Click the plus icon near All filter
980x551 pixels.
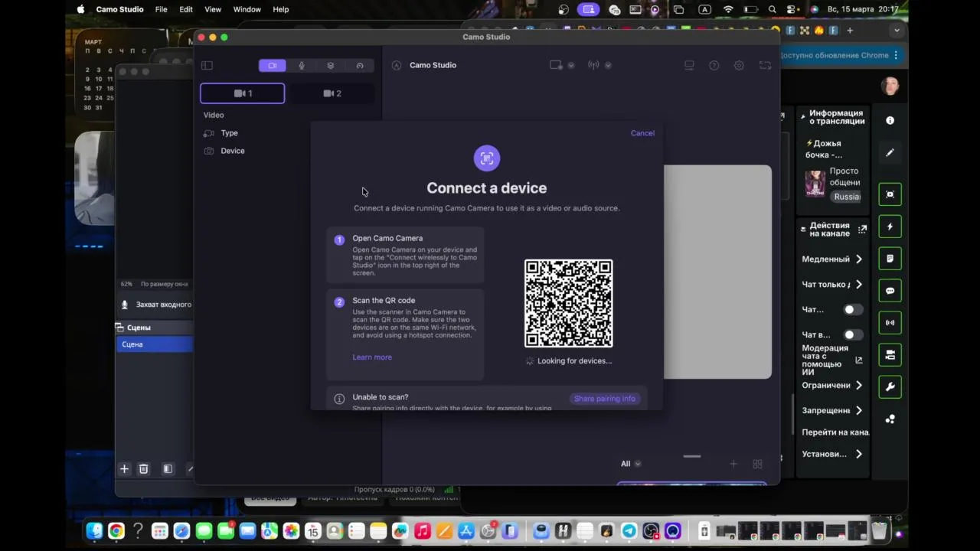click(733, 464)
